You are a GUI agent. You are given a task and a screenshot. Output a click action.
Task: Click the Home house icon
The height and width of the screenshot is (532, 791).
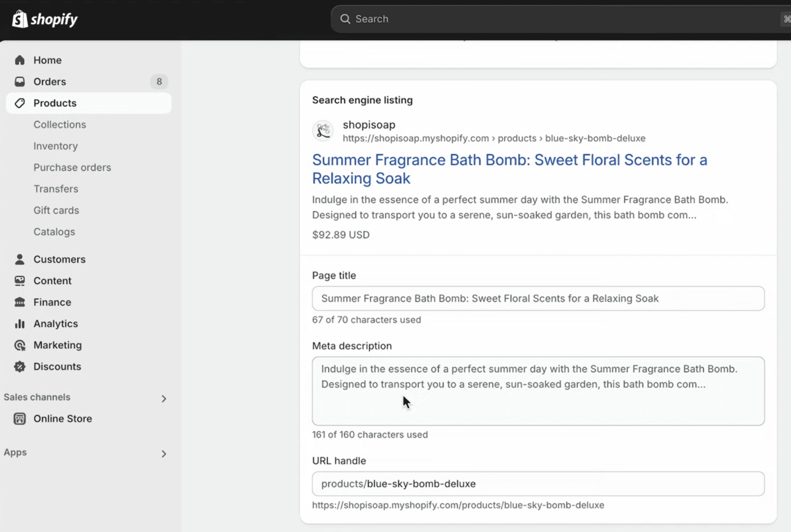pyautogui.click(x=20, y=60)
